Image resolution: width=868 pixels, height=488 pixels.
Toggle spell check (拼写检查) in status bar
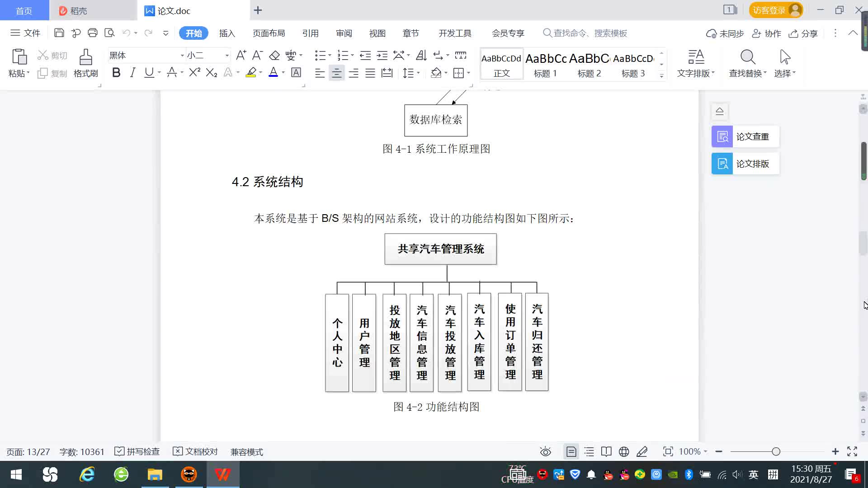pos(137,451)
